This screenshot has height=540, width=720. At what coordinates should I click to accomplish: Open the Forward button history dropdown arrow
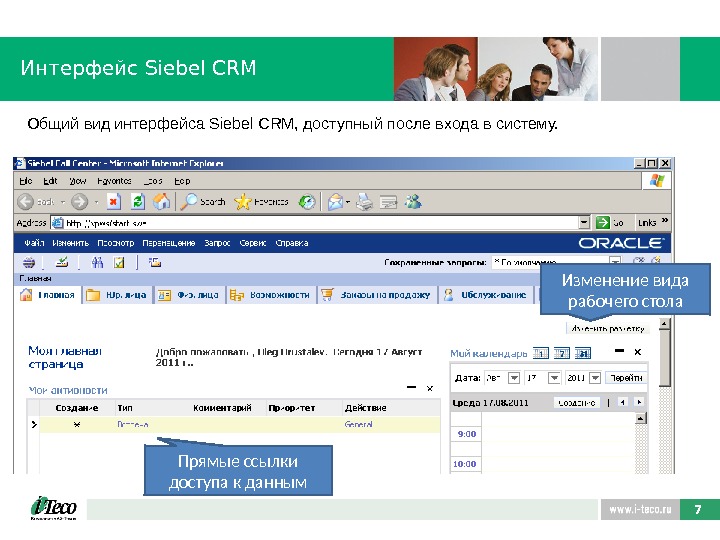[x=96, y=202]
